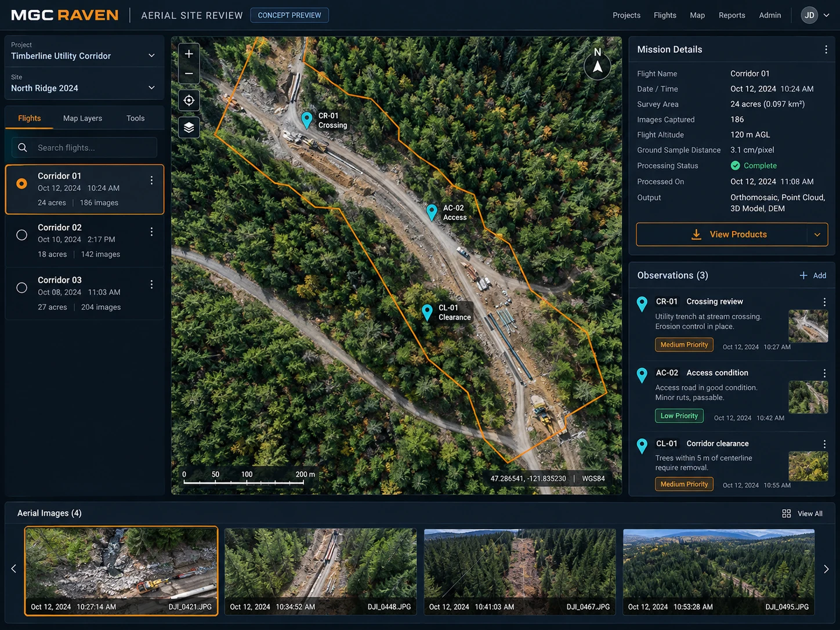Expand the View Products dropdown arrow

(817, 234)
